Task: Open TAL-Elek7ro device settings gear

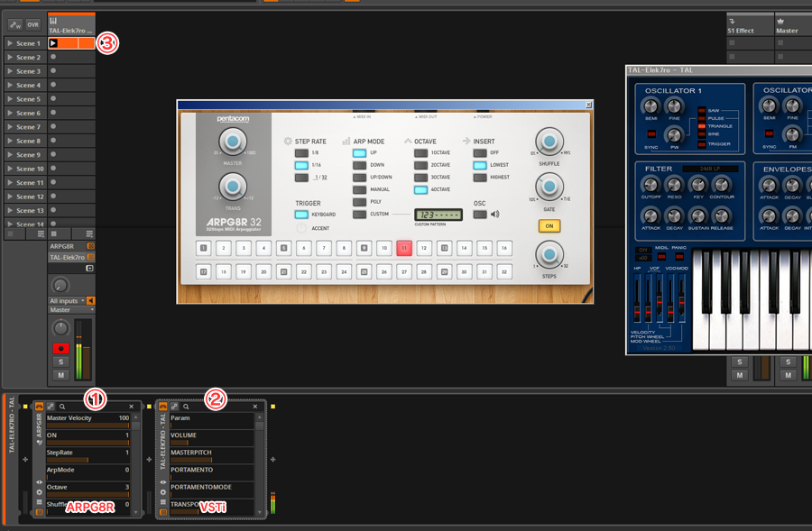Action: [x=163, y=492]
